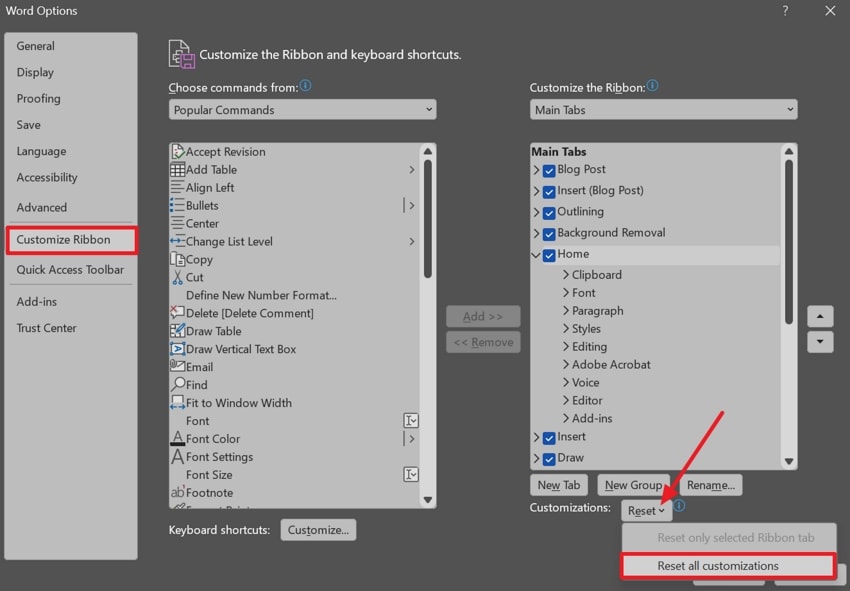Expand the Blog Post tab node

pyautogui.click(x=536, y=170)
